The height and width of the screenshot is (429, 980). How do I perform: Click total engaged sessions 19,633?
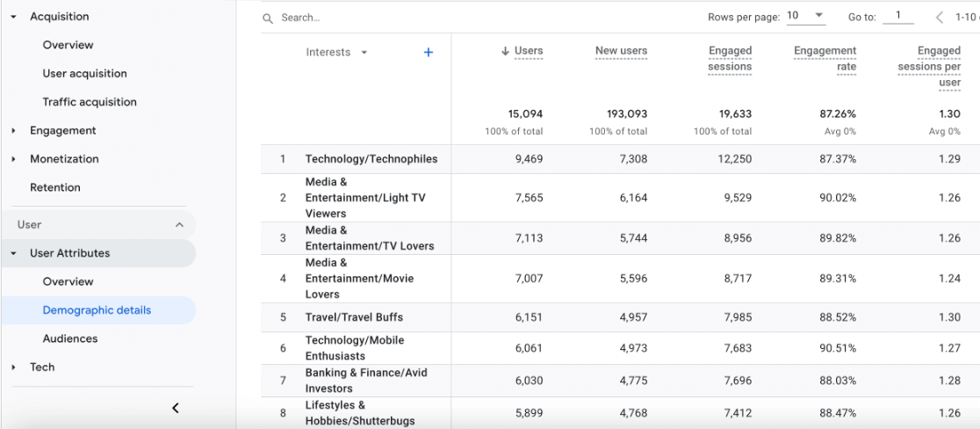tap(734, 114)
